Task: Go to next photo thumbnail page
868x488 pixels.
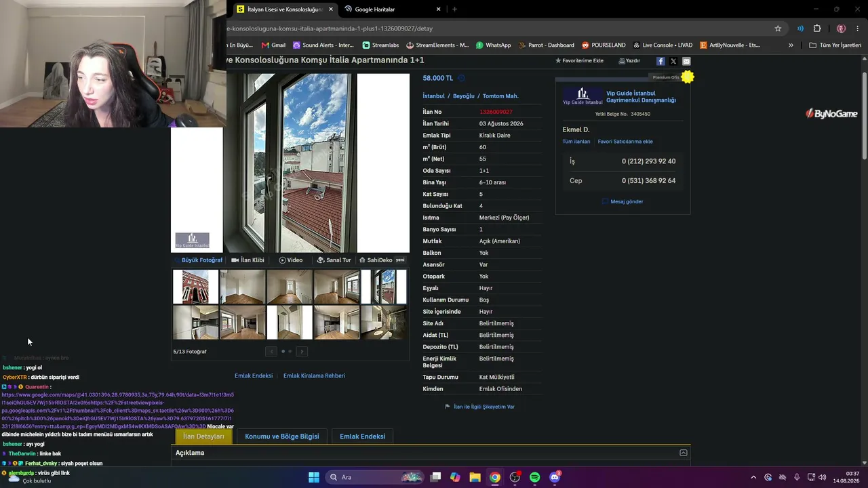Action: (x=302, y=351)
